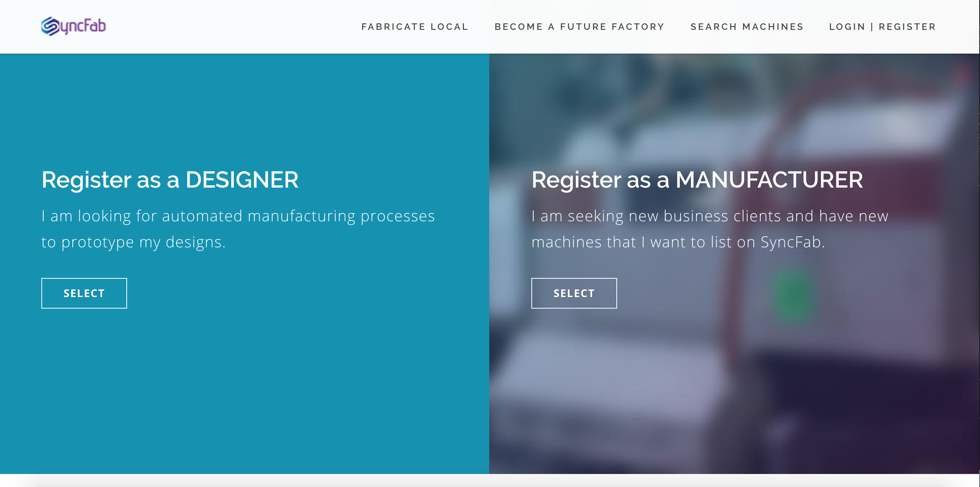Select the Manufacturer registration button
This screenshot has height=487, width=980.
coord(574,293)
